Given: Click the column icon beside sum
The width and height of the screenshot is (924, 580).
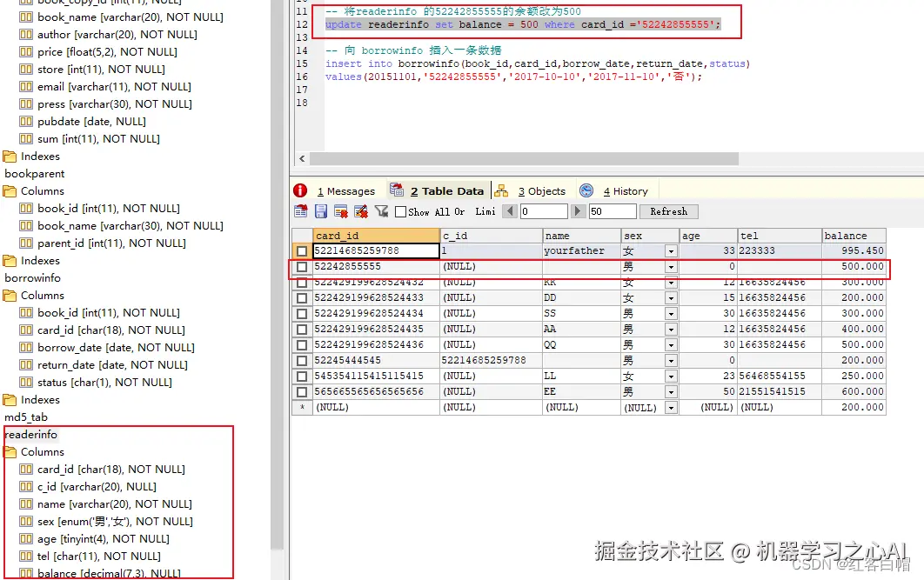Looking at the screenshot, I should 26,138.
